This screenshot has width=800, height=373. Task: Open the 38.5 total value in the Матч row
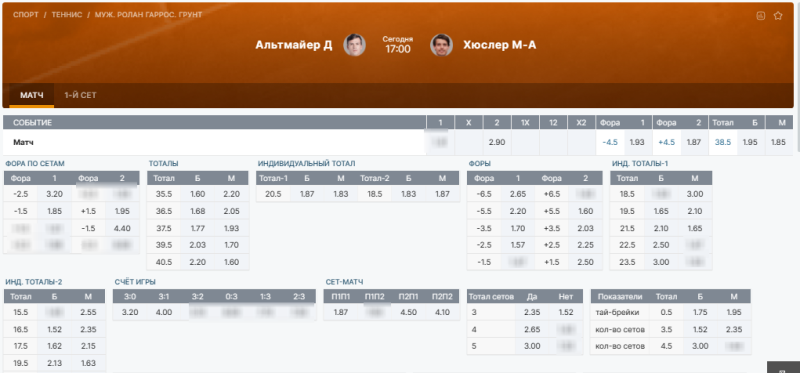(723, 142)
